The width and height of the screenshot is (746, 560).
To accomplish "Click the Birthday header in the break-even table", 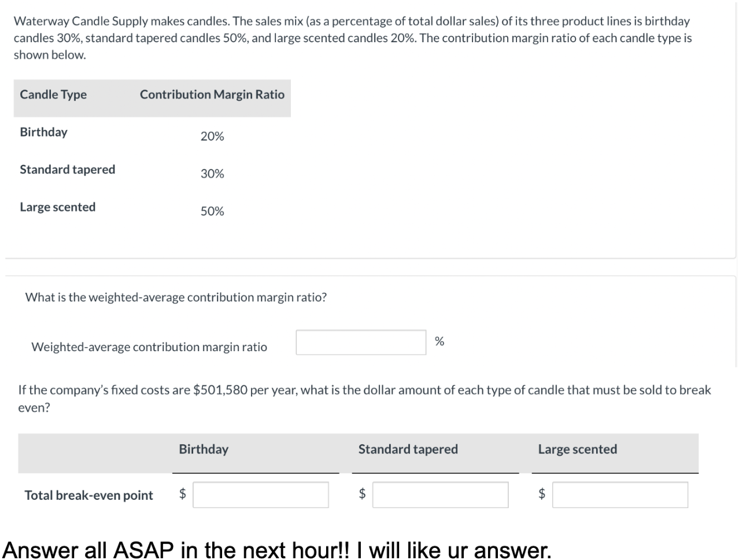I will [204, 449].
